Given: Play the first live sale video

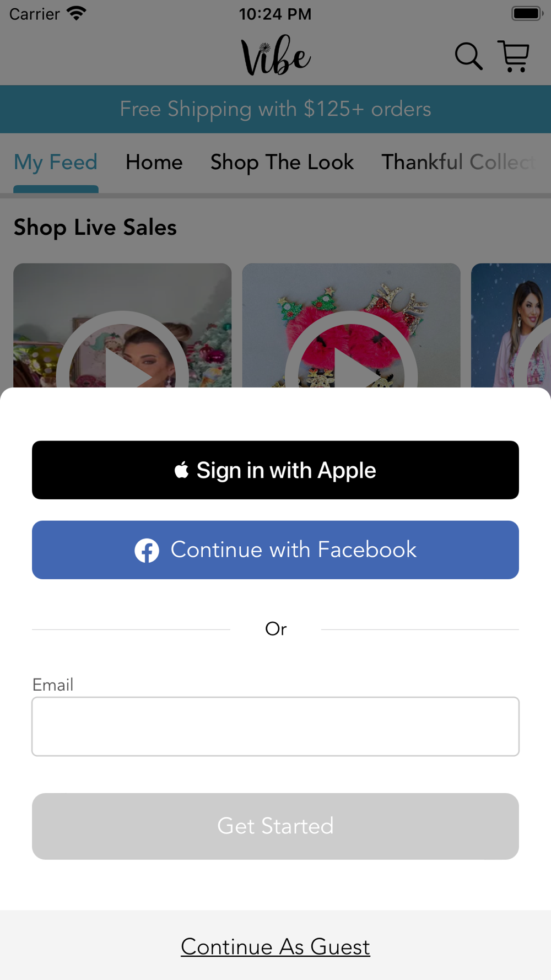Looking at the screenshot, I should (x=122, y=325).
